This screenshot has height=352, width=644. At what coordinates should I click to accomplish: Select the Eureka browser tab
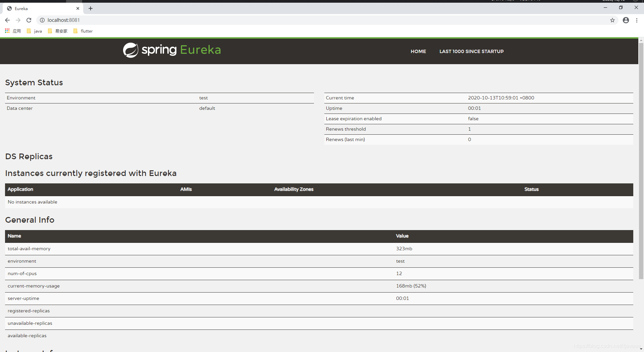[x=43, y=8]
